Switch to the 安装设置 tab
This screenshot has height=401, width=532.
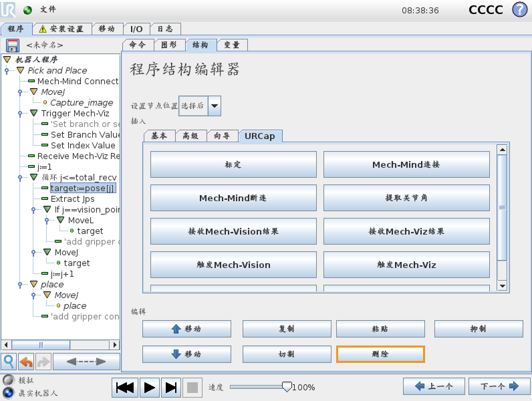click(x=61, y=29)
